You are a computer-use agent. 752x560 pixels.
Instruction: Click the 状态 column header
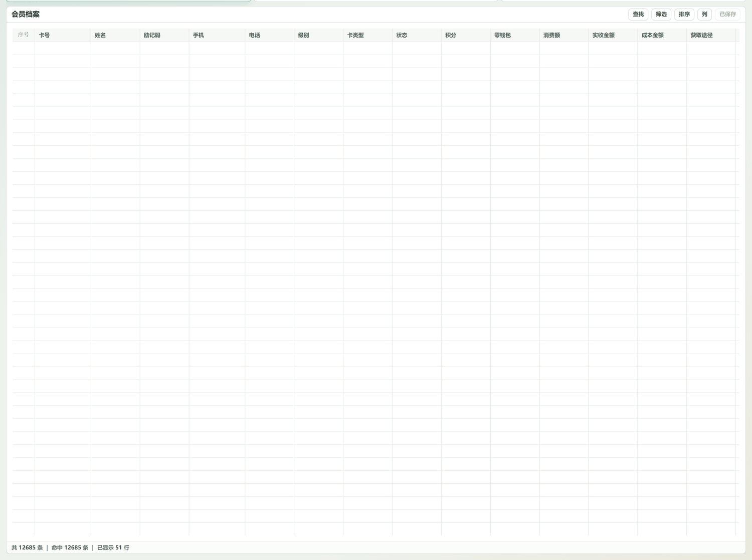click(417, 35)
